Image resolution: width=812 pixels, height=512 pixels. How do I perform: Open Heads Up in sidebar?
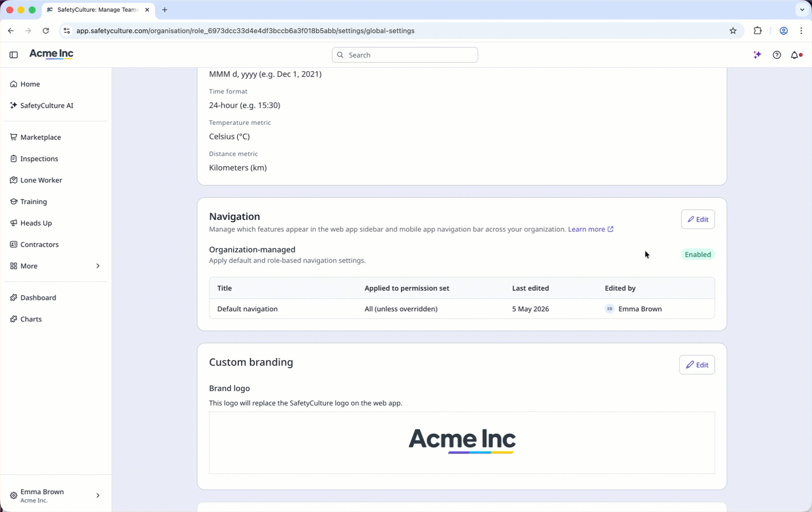point(56,223)
